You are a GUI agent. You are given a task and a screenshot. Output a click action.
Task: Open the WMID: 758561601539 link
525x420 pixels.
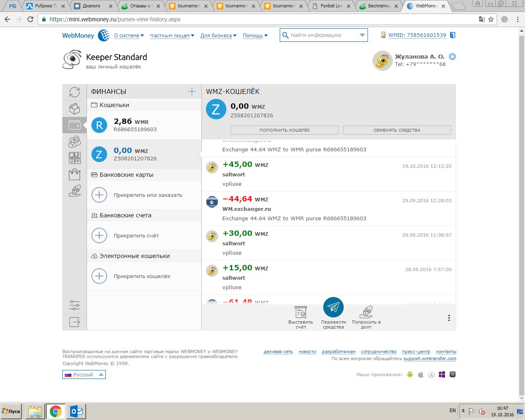[417, 35]
